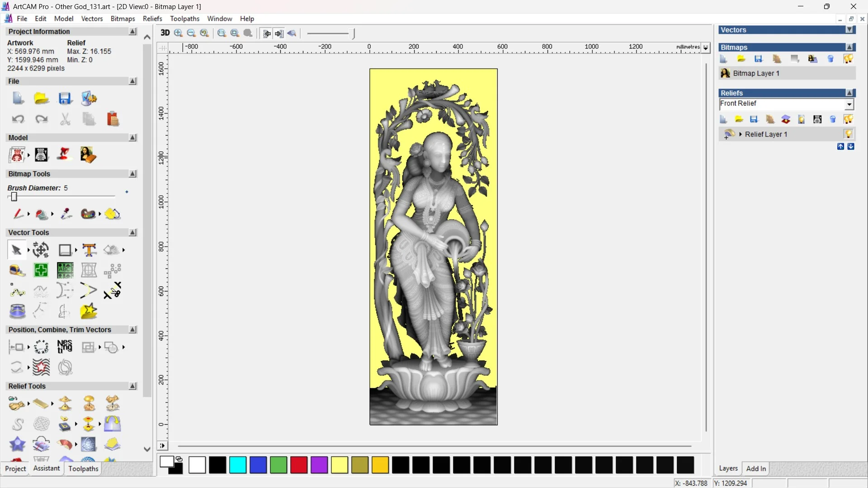The width and height of the screenshot is (868, 488).
Task: Collapse the Bitmap Tools panel
Action: [132, 174]
